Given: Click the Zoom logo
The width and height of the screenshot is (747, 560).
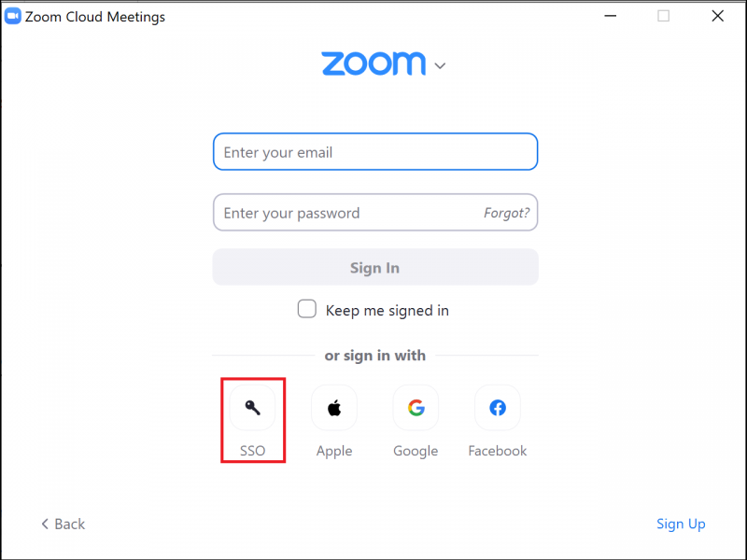Looking at the screenshot, I should (x=373, y=63).
